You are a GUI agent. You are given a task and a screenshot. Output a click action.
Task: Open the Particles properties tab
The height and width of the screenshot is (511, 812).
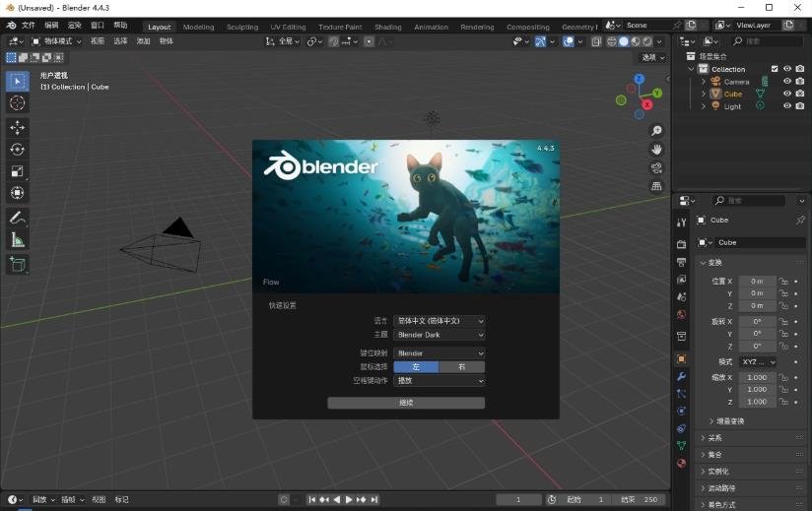(x=682, y=394)
